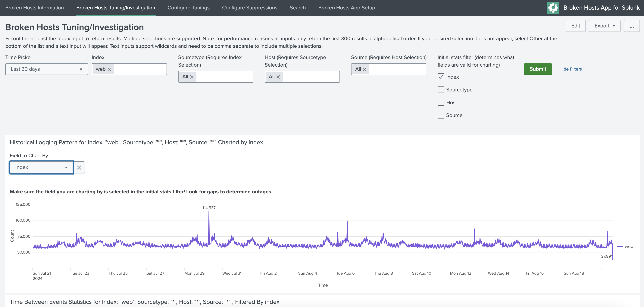Screen dimensions: 644x307
Task: Clear the Field to Chart By selection
Action: [79, 167]
